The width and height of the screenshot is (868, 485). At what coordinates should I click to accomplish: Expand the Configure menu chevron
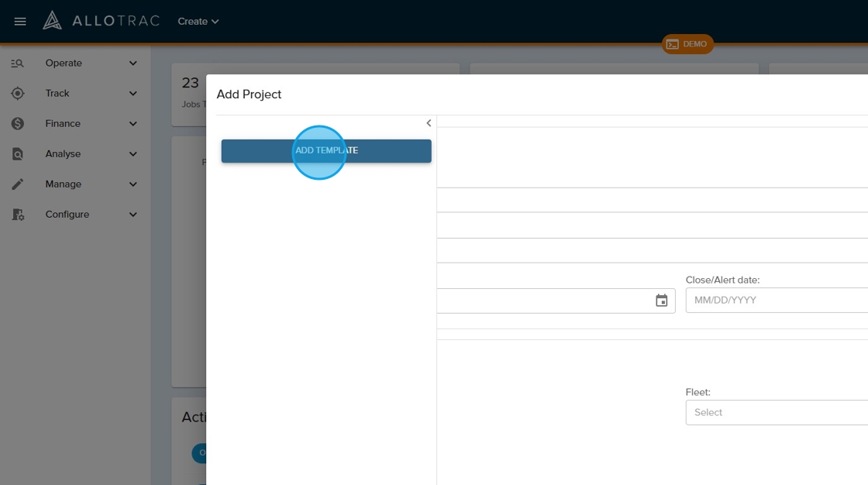click(x=133, y=215)
